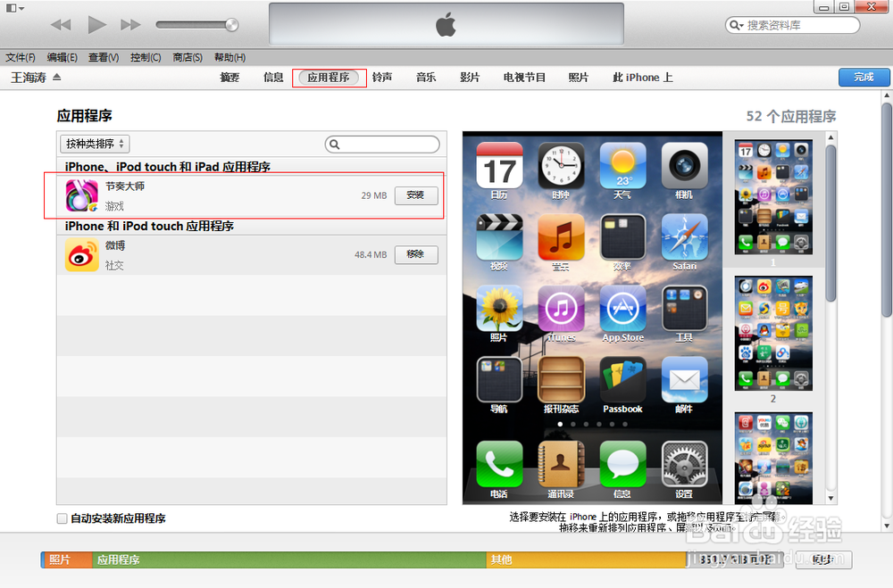Switch to the 影片 tab

point(470,78)
